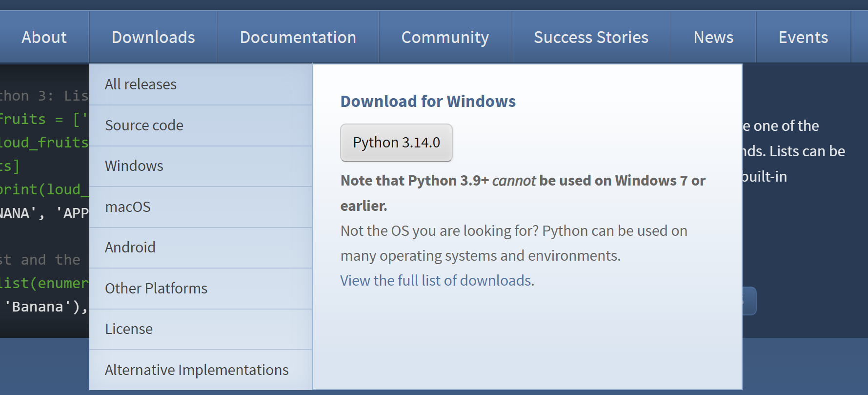Select Source code in Downloads submenu
The width and height of the screenshot is (868, 395).
click(x=201, y=125)
